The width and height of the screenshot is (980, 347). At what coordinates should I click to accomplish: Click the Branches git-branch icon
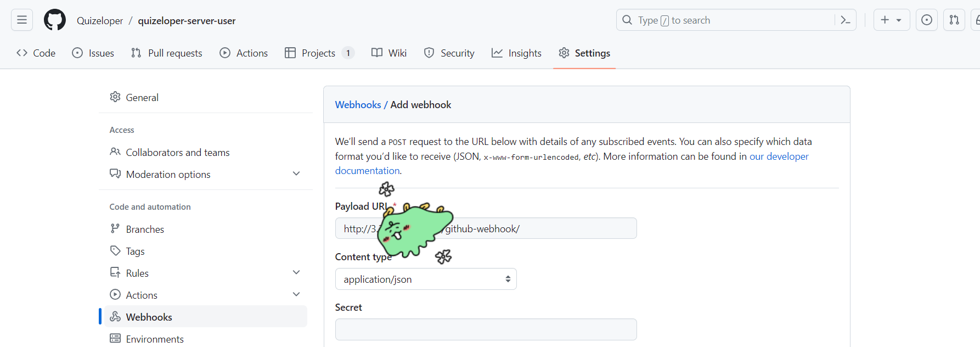(x=115, y=229)
